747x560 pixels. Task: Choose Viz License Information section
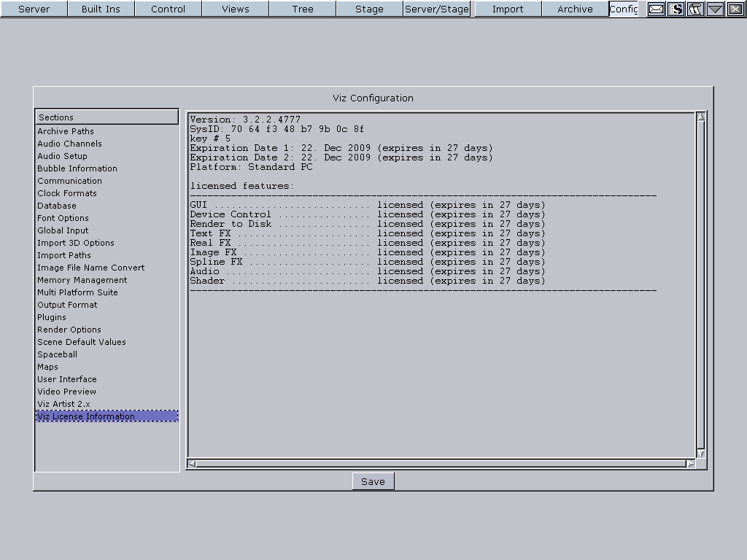(86, 416)
